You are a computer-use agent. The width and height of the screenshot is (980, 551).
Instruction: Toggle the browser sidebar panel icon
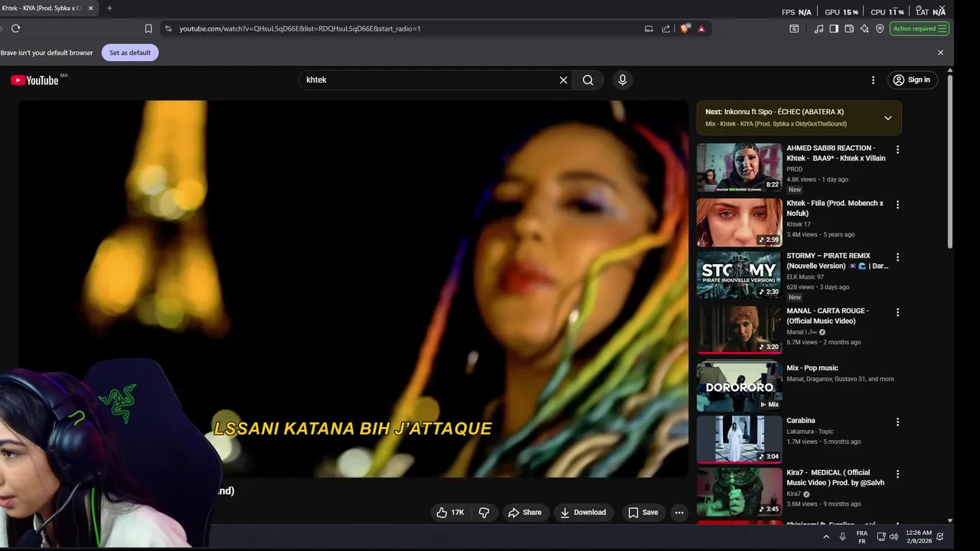point(834,28)
